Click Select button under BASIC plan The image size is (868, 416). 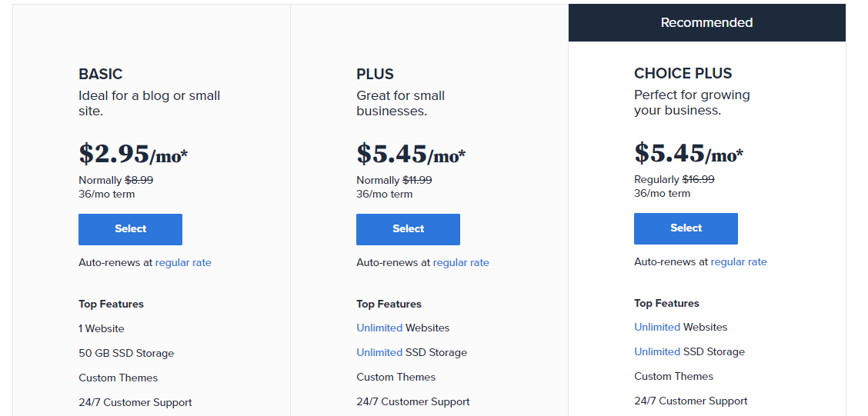coord(130,229)
